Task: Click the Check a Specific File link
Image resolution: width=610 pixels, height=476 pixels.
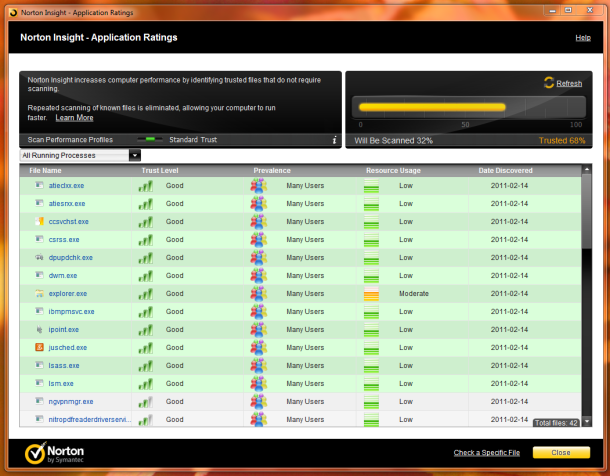Action: [486, 453]
